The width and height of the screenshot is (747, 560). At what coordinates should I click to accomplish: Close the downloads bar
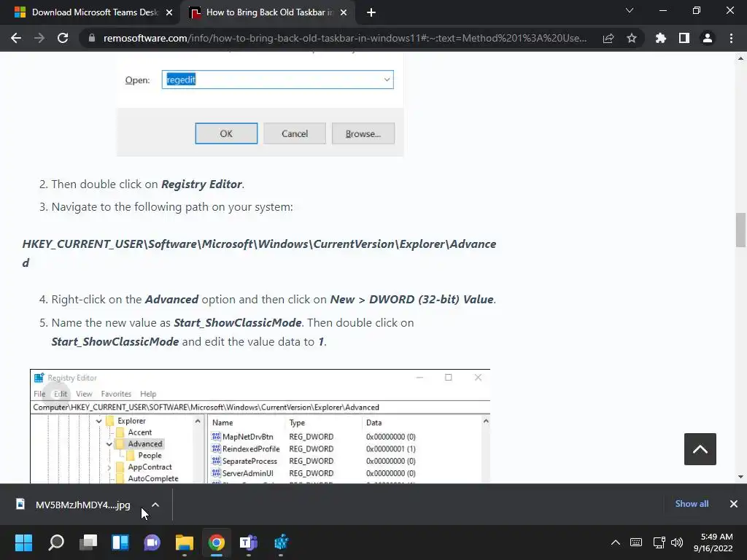734,504
